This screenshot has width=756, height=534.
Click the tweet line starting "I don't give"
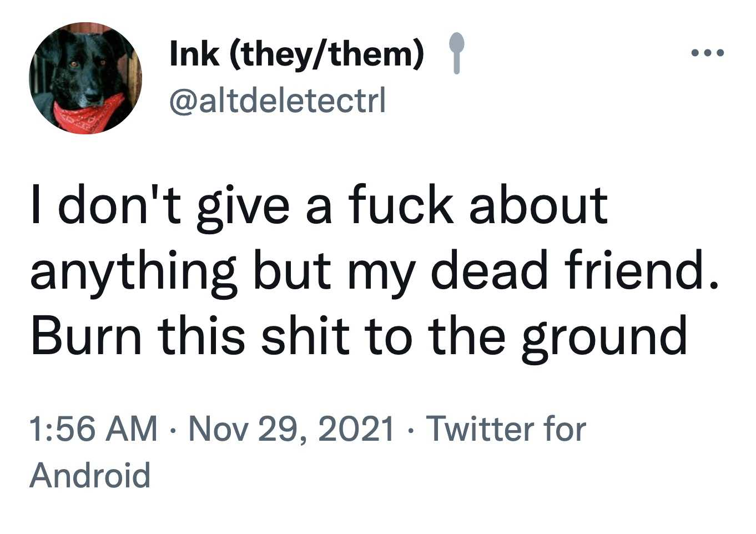point(319,206)
